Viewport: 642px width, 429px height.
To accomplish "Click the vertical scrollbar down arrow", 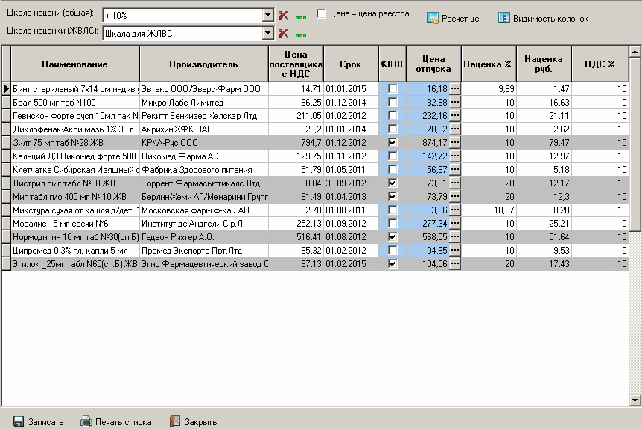I will click(x=636, y=400).
